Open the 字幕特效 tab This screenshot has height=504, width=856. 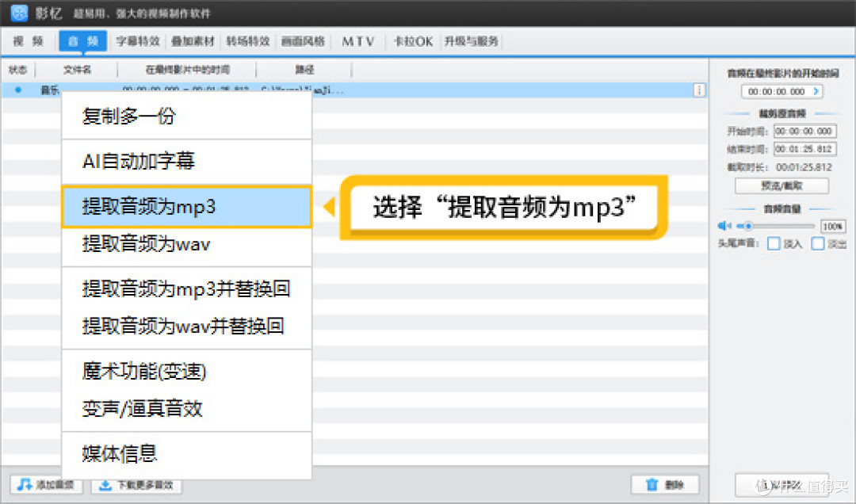click(138, 41)
